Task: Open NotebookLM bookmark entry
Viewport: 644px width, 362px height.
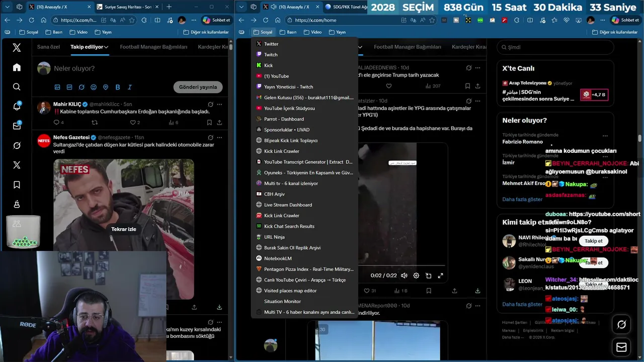Action: 304,258
